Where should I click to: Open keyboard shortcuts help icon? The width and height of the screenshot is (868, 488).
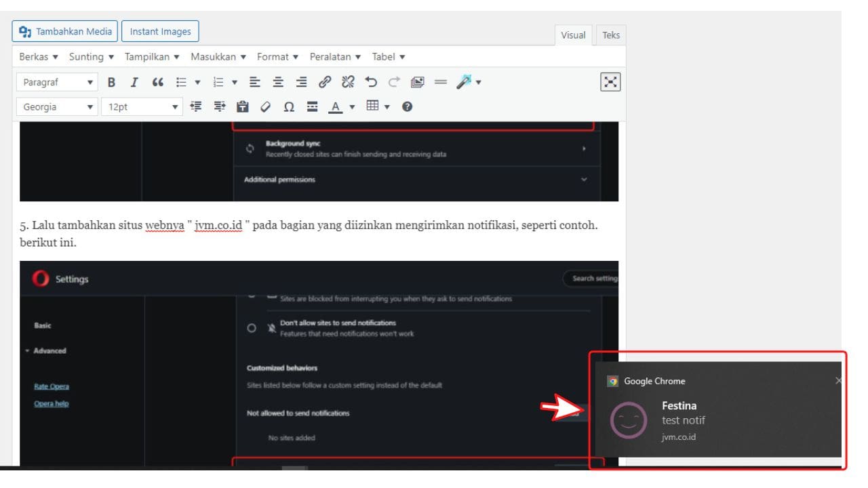[408, 106]
